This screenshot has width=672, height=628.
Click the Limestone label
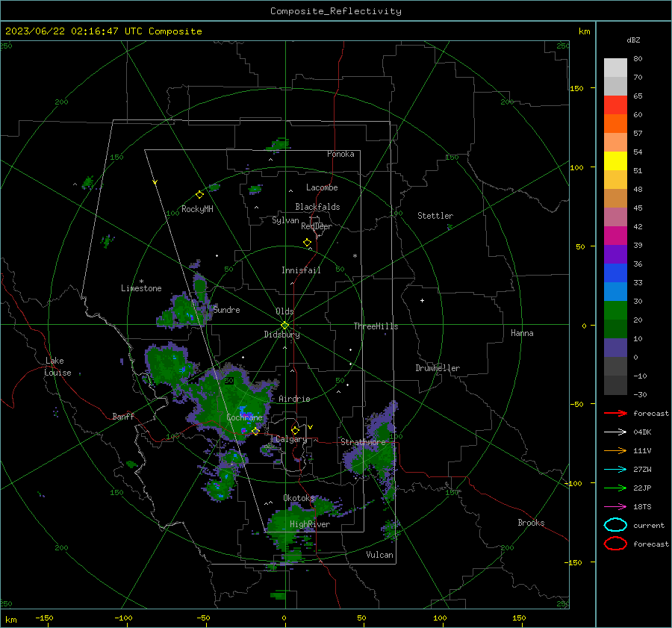(141, 288)
